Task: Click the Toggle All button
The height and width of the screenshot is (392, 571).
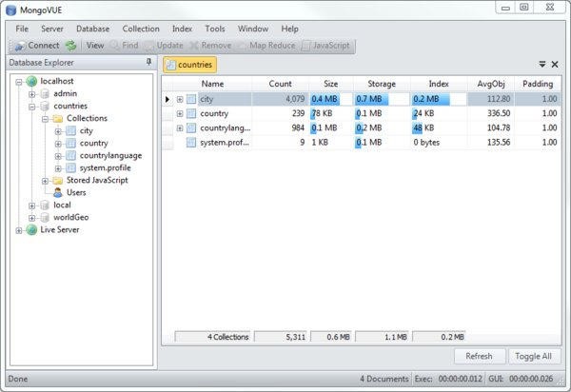Action: click(534, 357)
